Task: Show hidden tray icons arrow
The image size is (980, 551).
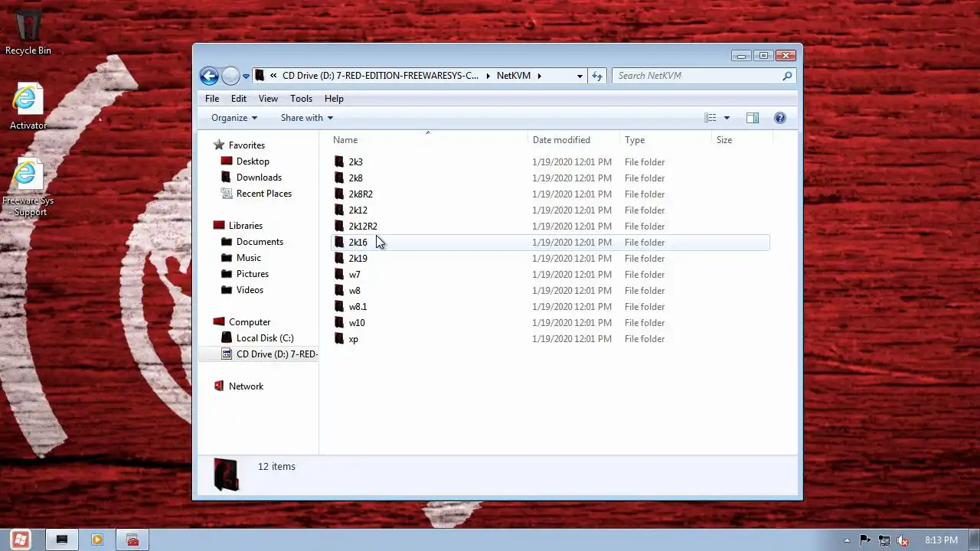Action: [x=847, y=540]
